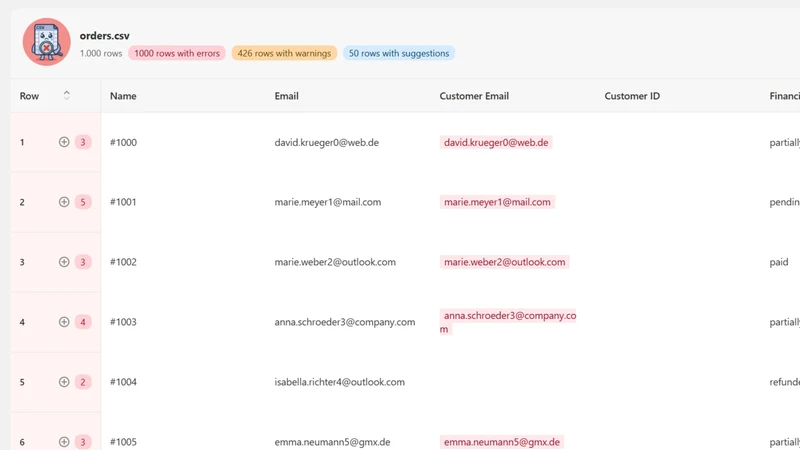
Task: Click the 1.000 rows count label
Action: pyautogui.click(x=101, y=53)
